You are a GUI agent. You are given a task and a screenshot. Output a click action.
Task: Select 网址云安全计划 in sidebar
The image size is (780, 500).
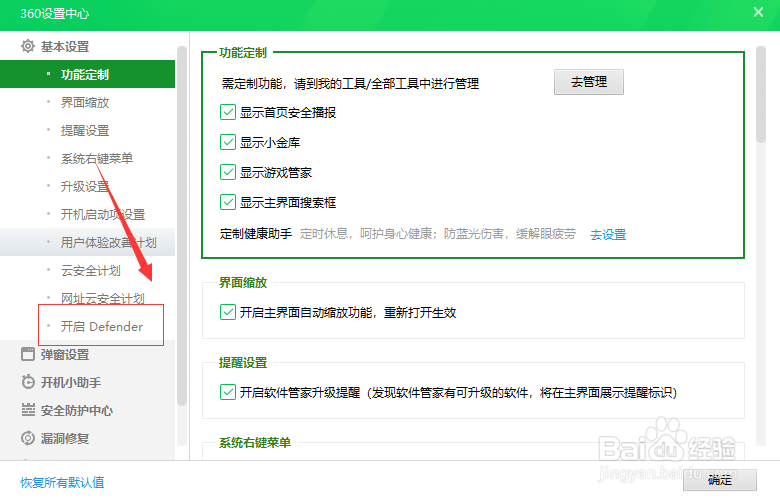coord(88,298)
